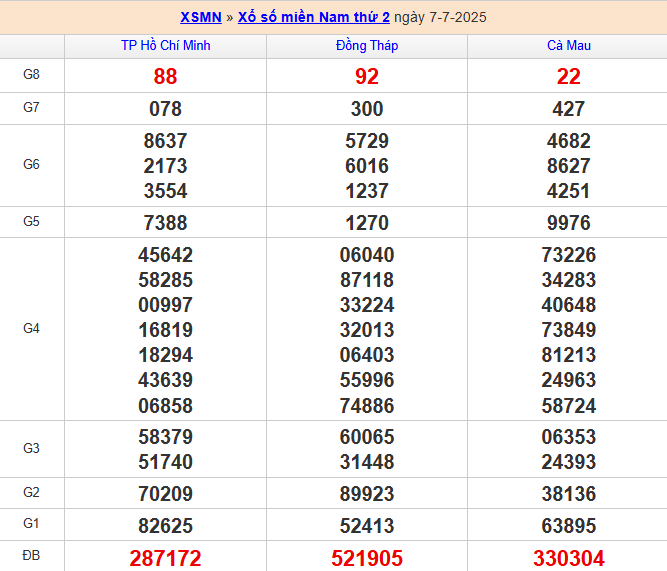The height and width of the screenshot is (571, 667).
Task: Click the G4 number 81213
Action: tap(569, 355)
